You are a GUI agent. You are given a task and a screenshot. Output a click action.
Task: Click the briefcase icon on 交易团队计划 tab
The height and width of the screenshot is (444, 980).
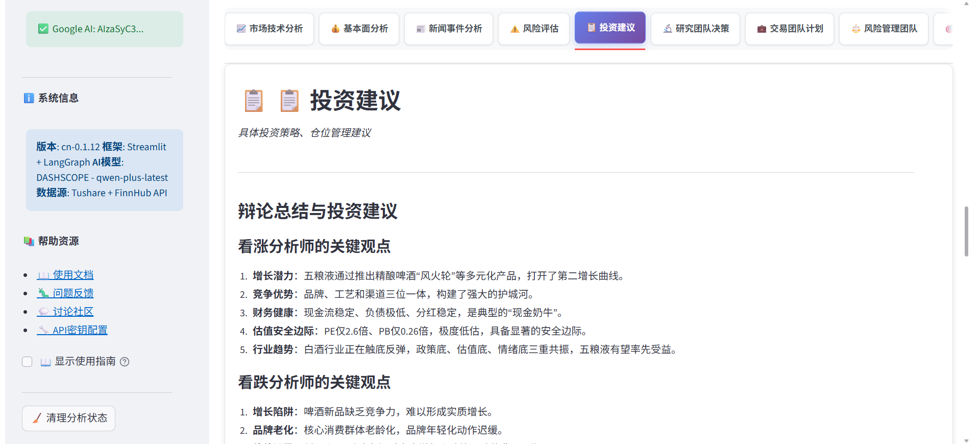point(762,29)
